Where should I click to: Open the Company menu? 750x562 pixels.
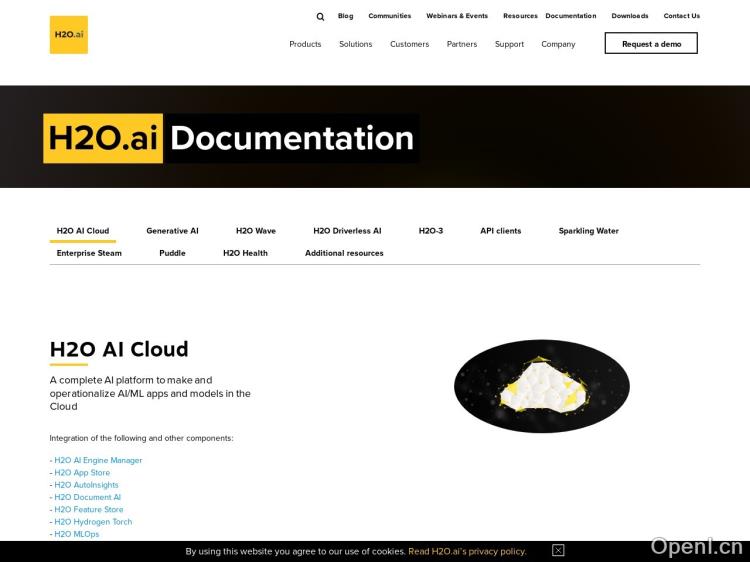(x=558, y=44)
